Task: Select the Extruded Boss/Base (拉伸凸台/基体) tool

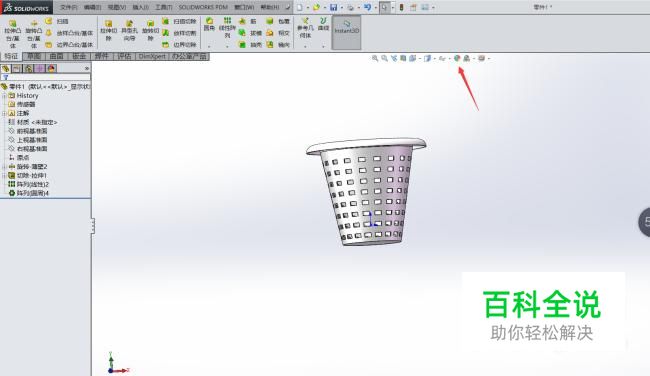Action: click(x=12, y=34)
